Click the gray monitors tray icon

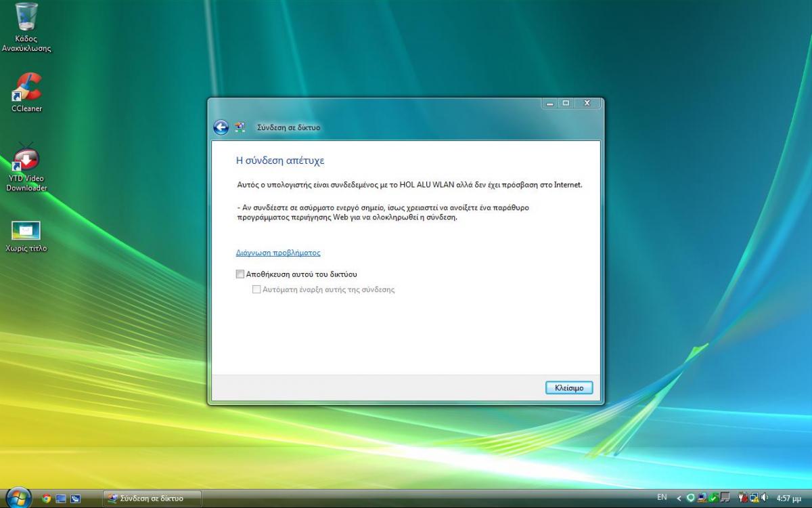click(725, 498)
